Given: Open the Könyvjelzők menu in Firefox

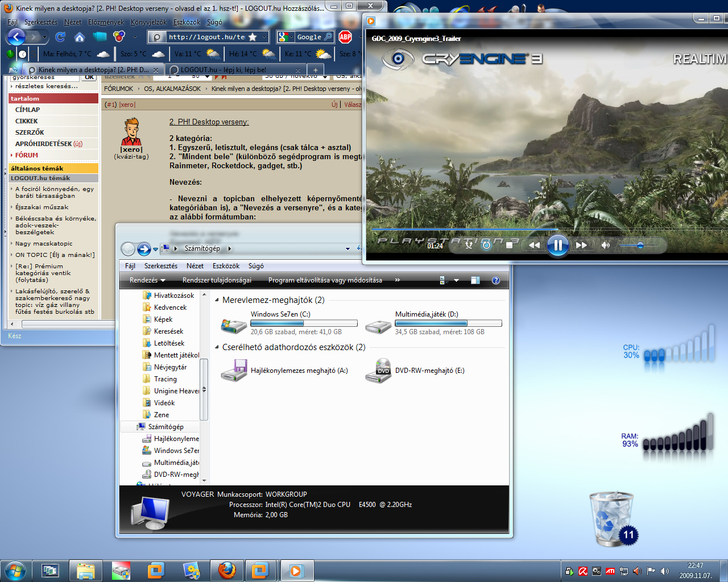Looking at the screenshot, I should pos(148,22).
